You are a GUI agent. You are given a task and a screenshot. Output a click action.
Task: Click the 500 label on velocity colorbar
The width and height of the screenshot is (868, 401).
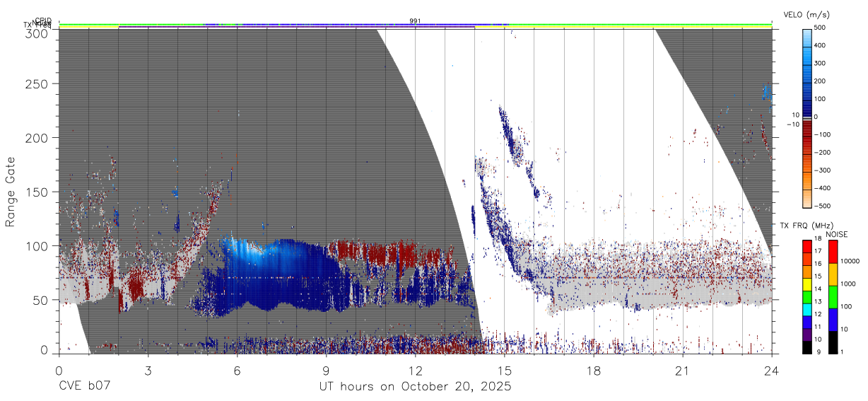820,28
